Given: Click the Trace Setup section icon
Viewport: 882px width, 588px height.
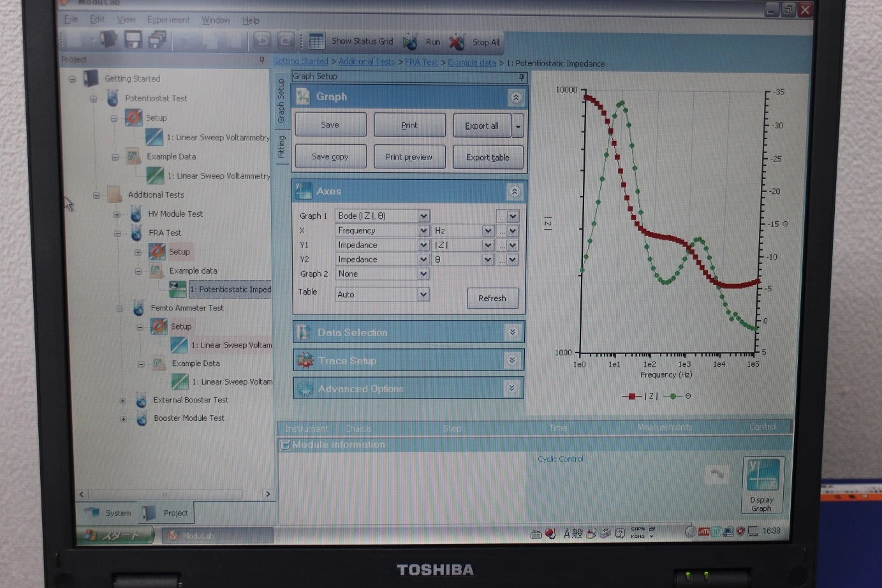Looking at the screenshot, I should coord(305,360).
